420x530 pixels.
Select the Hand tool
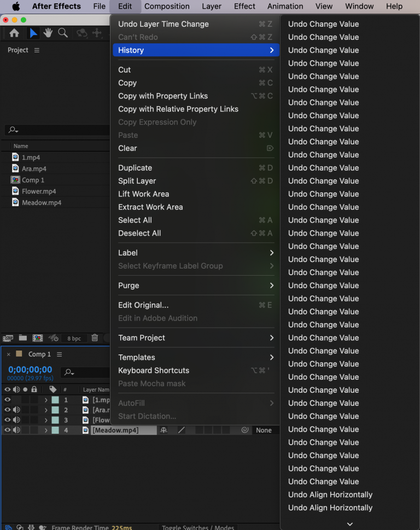point(48,32)
